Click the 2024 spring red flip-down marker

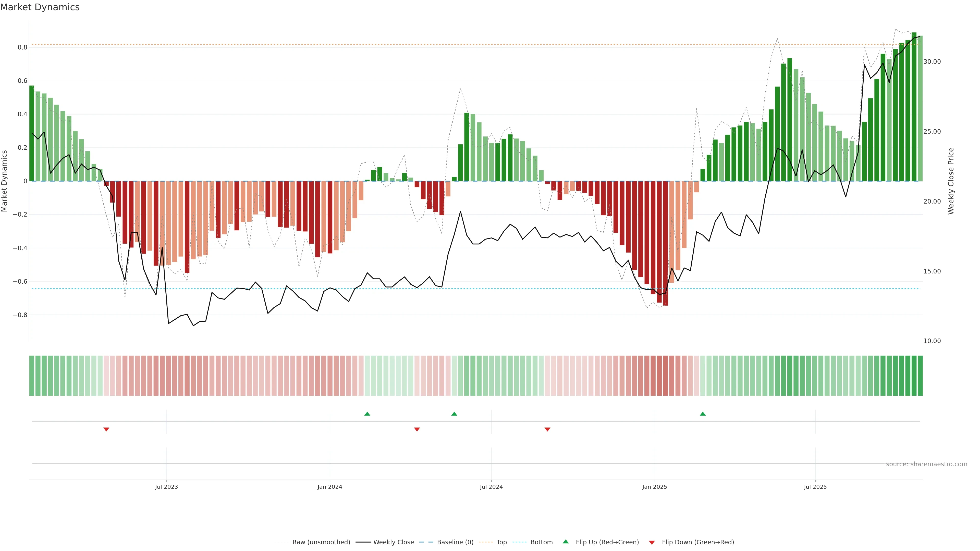(x=417, y=429)
